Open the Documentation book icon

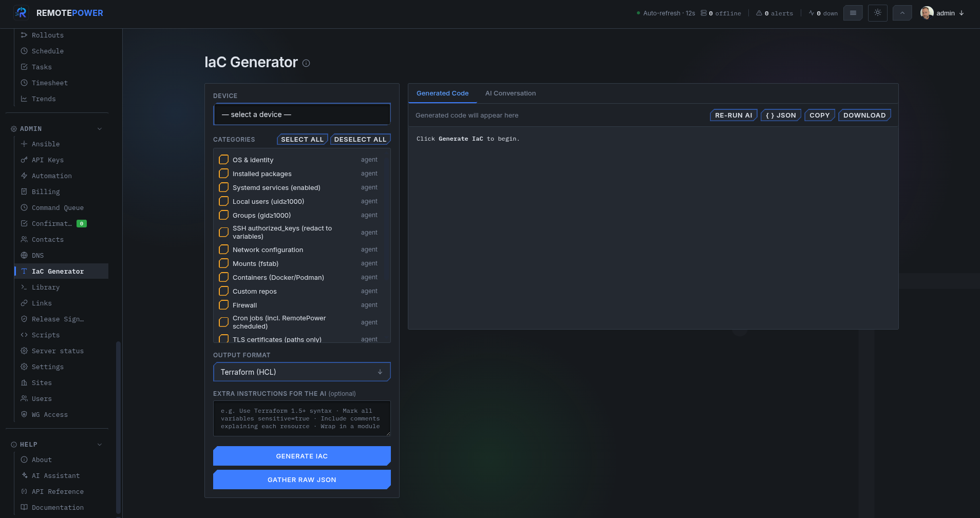click(24, 507)
